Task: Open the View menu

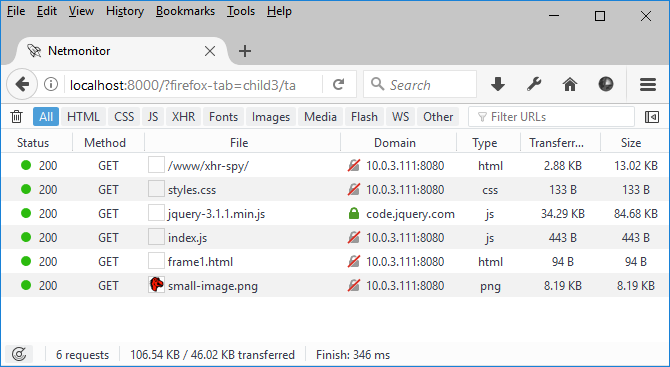Action: tap(81, 11)
